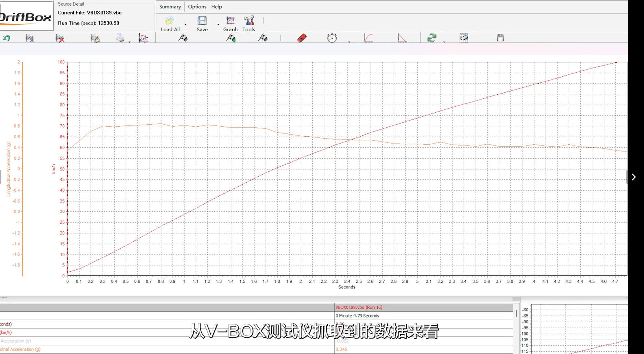Click the next arrow on right edge
Image resolution: width=644 pixels, height=354 pixels.
(x=633, y=177)
